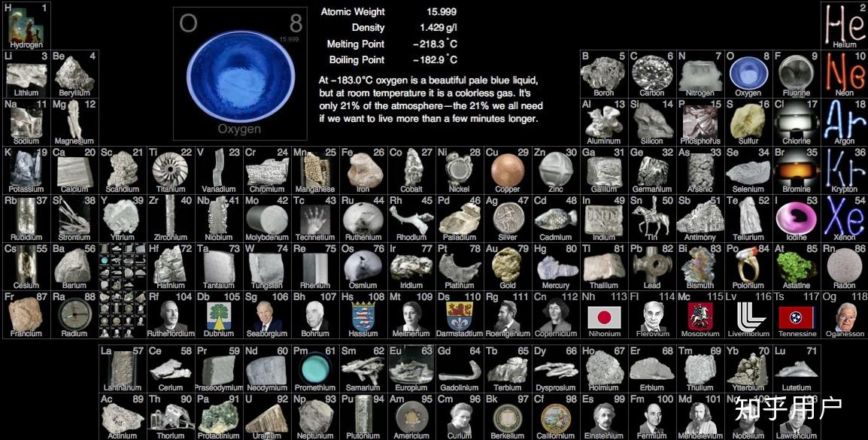Click the oxygen description paragraph

tap(431, 99)
